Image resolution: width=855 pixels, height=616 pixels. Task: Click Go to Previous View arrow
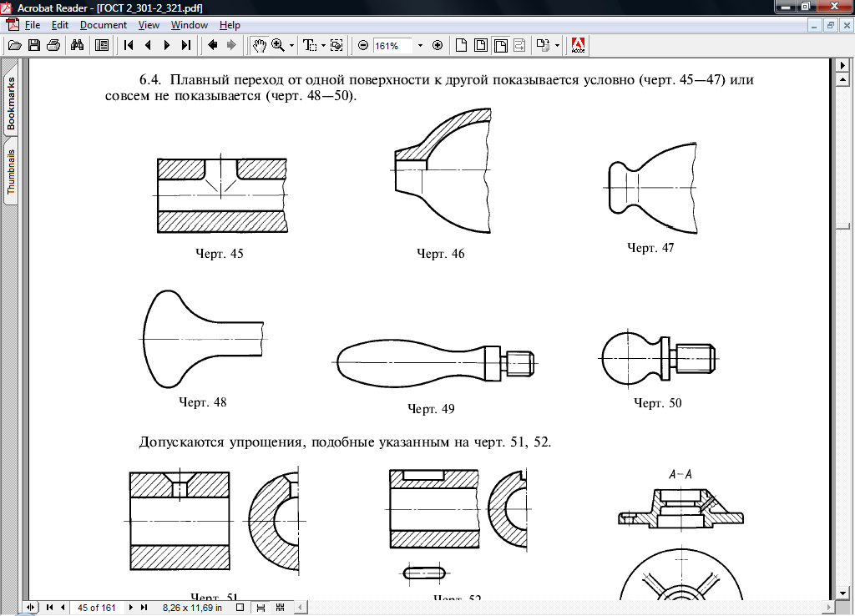click(213, 45)
